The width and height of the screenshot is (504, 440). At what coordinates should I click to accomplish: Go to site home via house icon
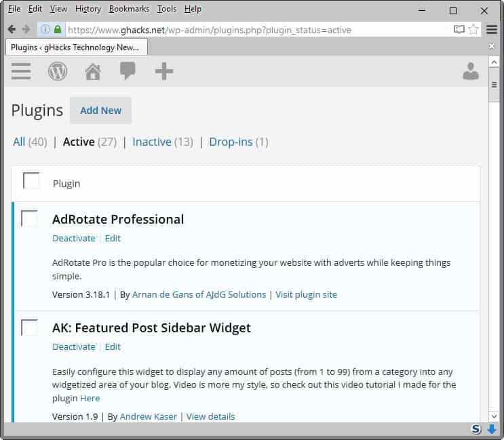point(93,71)
